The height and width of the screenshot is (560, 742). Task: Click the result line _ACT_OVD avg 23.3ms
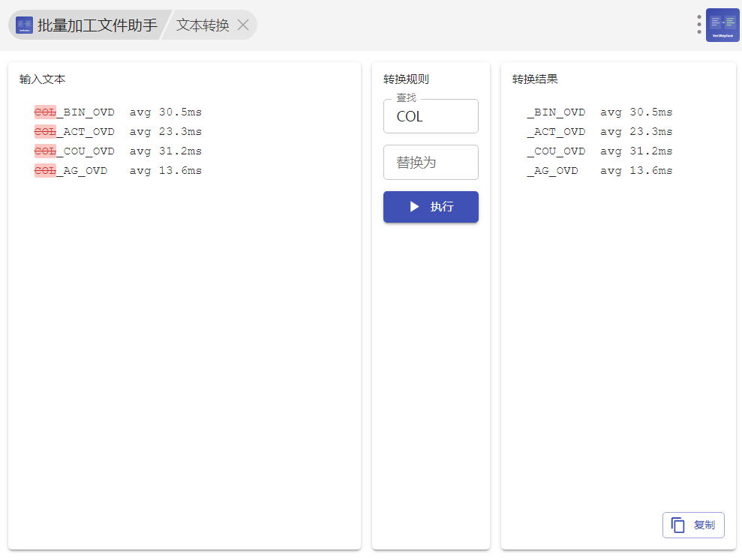pos(599,131)
